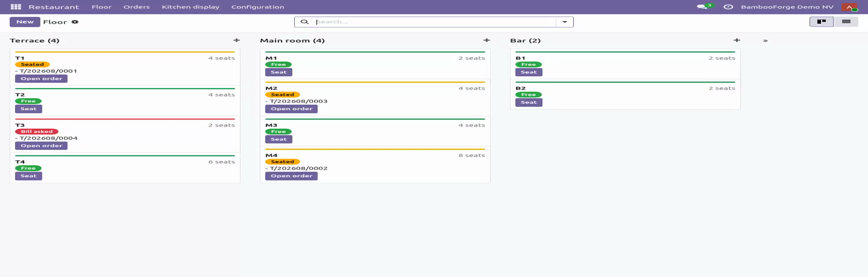Open order for table T3
868x277 pixels.
41,146
